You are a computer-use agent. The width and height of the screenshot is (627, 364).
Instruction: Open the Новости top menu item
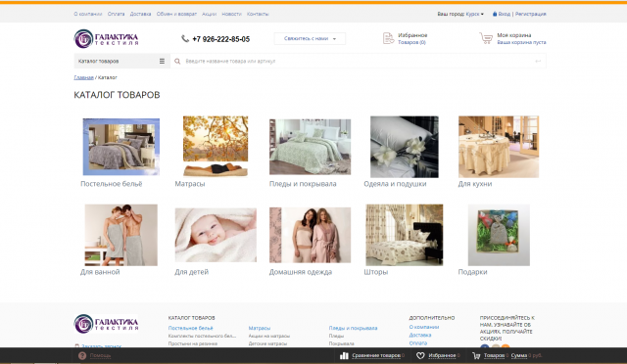[x=231, y=14]
